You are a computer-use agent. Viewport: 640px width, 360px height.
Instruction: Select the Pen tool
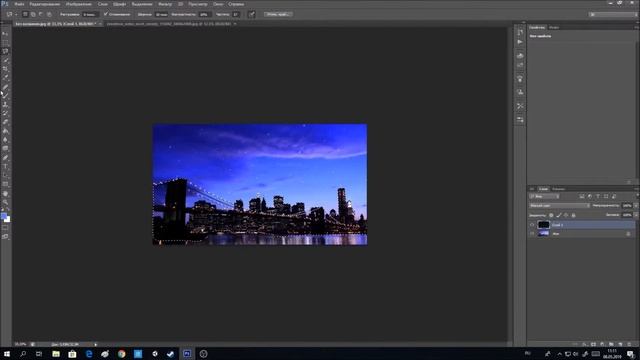(x=5, y=158)
